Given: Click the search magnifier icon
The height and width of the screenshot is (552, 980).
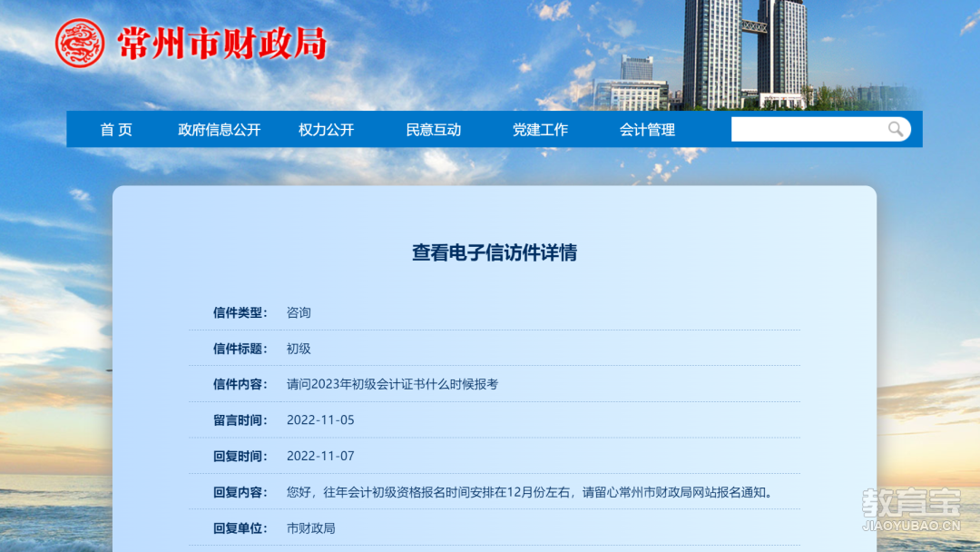Looking at the screenshot, I should click(895, 129).
